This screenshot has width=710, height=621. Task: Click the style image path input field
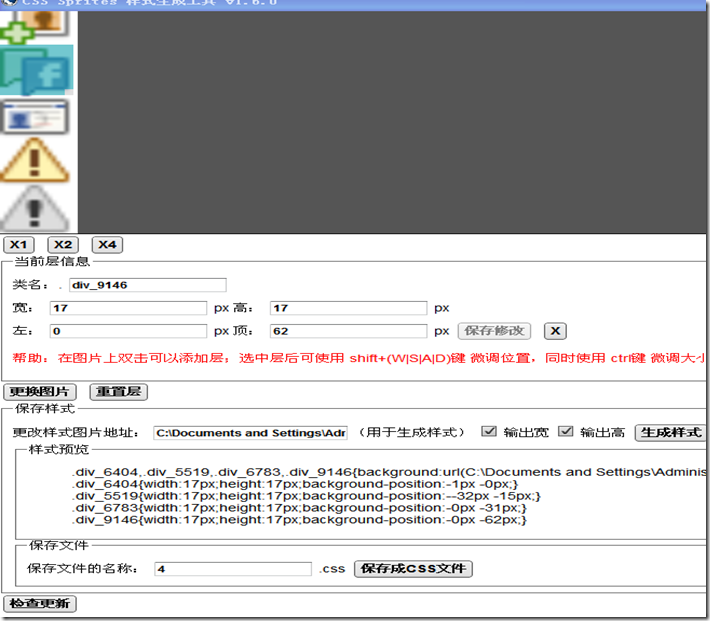pyautogui.click(x=250, y=433)
